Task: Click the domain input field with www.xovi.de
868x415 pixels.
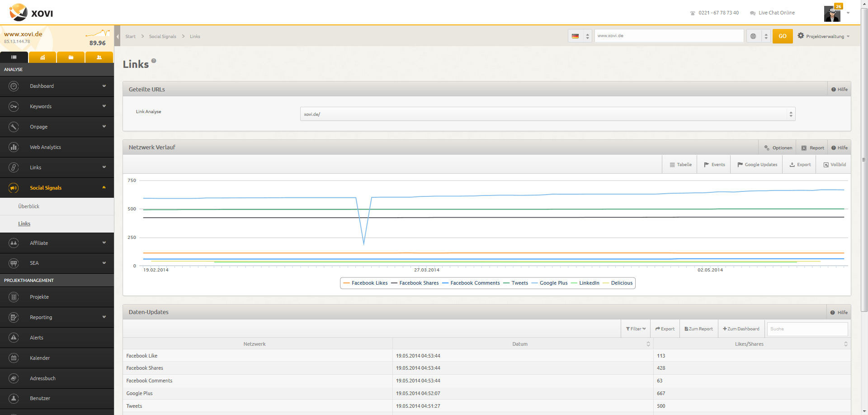Action: click(x=669, y=36)
